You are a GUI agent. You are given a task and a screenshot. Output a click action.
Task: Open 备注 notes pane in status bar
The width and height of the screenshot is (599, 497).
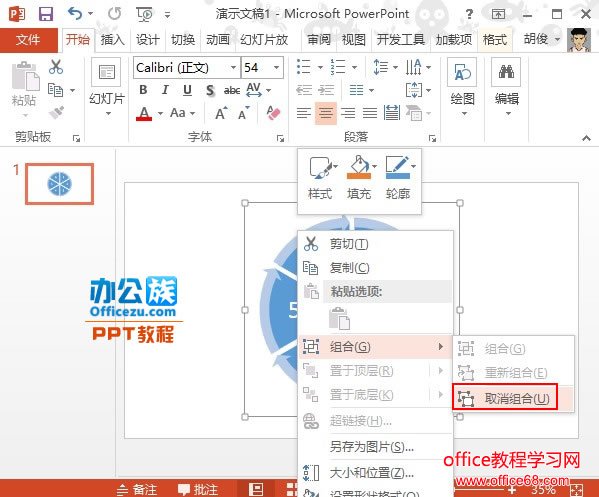pyautogui.click(x=137, y=489)
